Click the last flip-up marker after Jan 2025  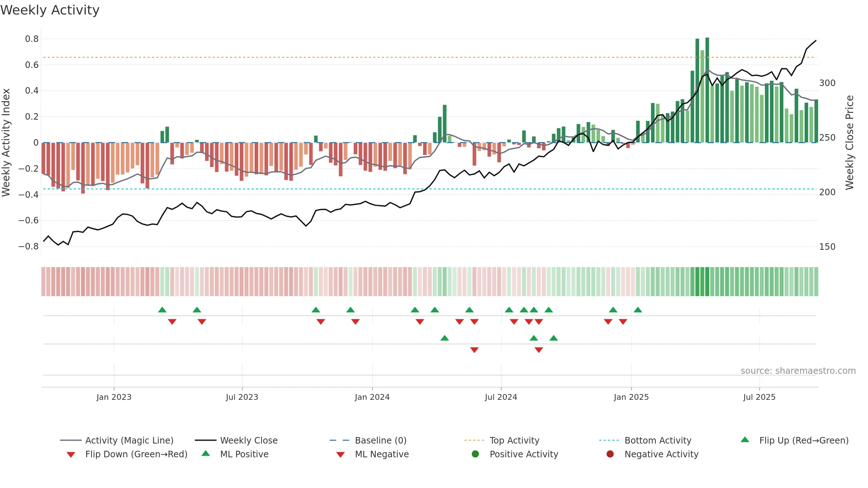click(638, 310)
